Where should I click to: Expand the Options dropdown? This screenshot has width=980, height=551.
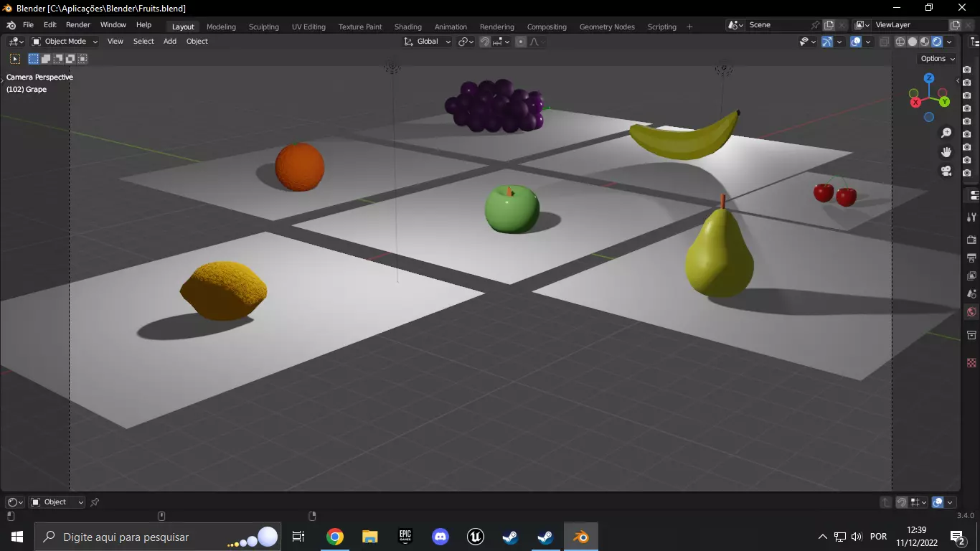coord(938,59)
